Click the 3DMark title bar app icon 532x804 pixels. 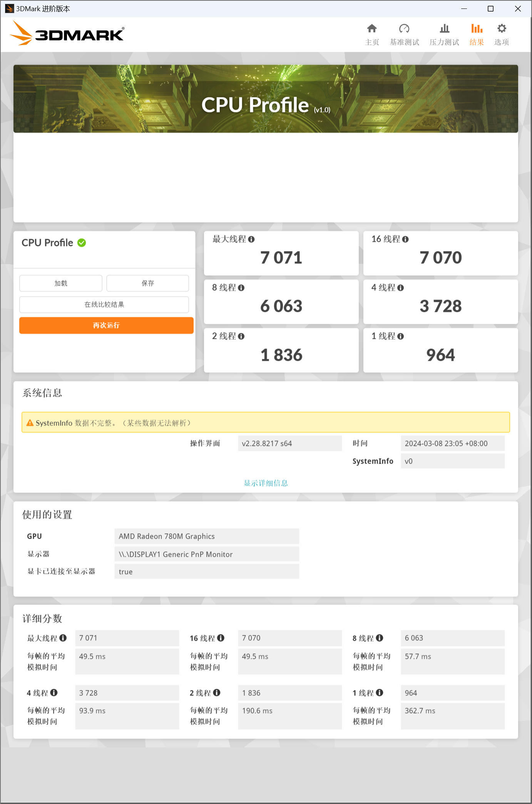9,8
